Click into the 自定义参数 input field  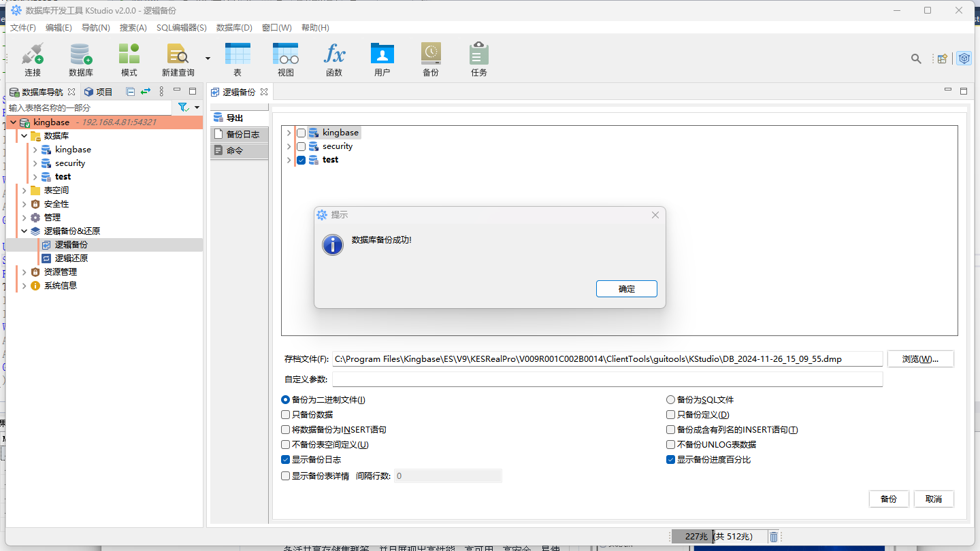coord(606,380)
